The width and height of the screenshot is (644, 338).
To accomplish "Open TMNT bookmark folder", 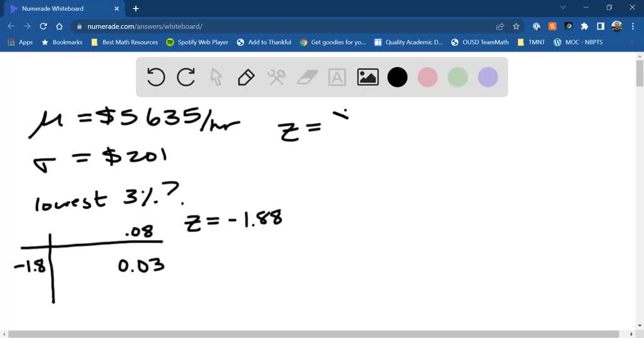I will click(x=531, y=42).
